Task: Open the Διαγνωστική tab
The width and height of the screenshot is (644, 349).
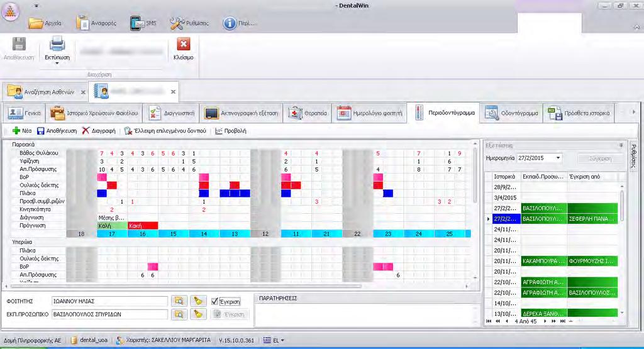Action: point(171,113)
